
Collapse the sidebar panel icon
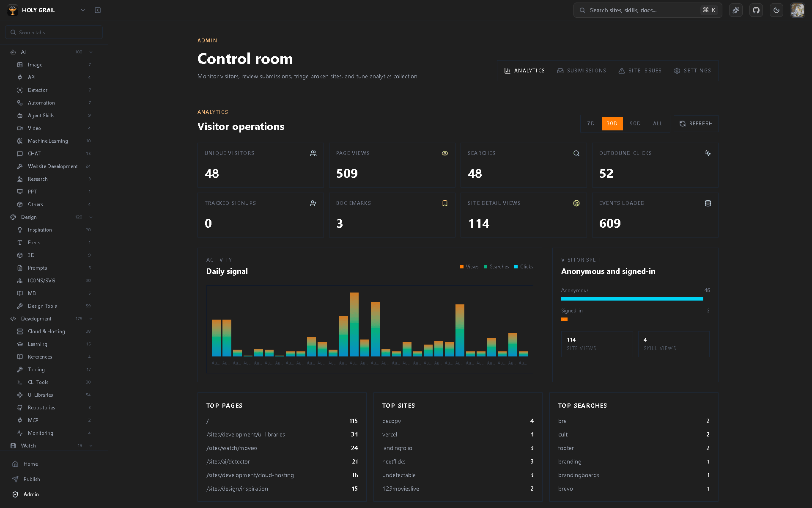click(x=98, y=10)
